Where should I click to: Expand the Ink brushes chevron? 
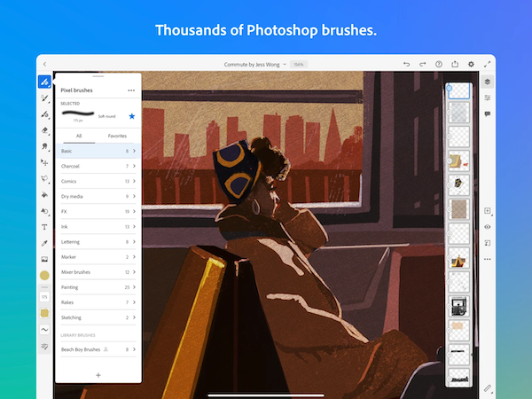click(134, 227)
